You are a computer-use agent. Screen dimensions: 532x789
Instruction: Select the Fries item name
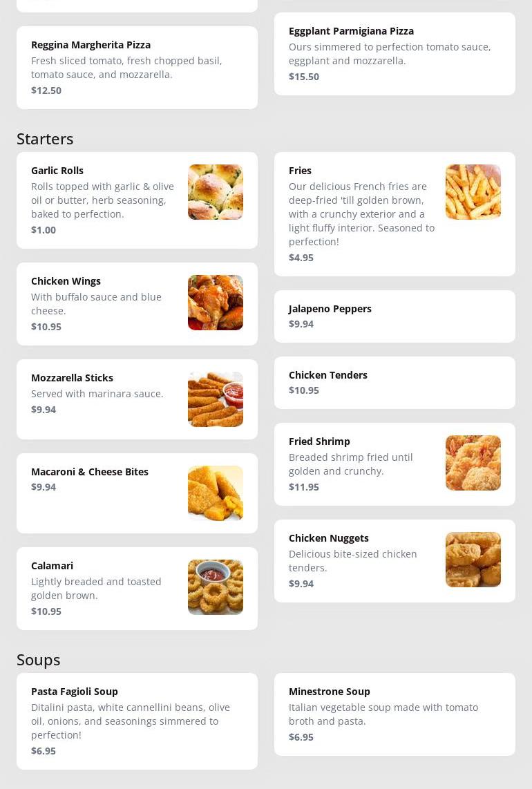point(300,171)
